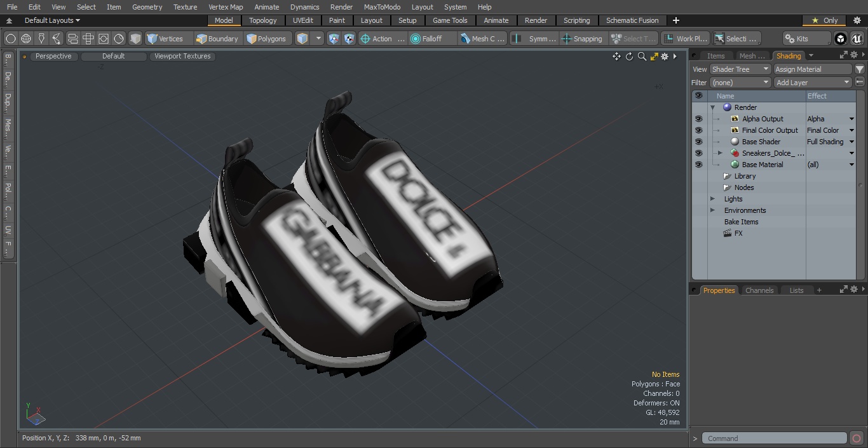Click the Perspective viewport button

coord(53,56)
